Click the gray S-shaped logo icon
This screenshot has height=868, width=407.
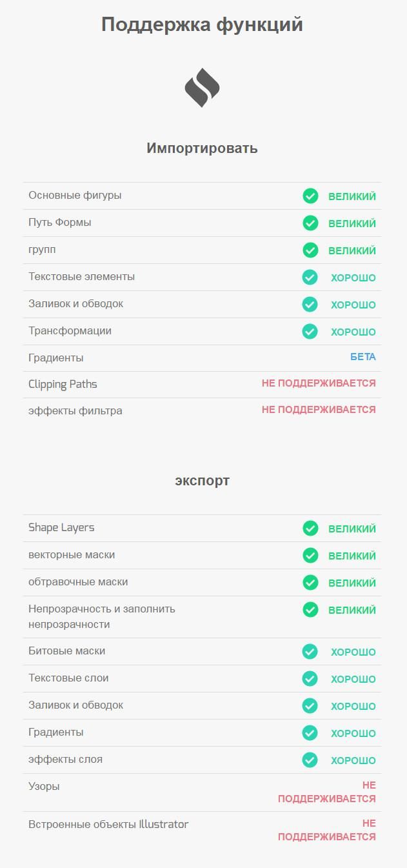[202, 87]
